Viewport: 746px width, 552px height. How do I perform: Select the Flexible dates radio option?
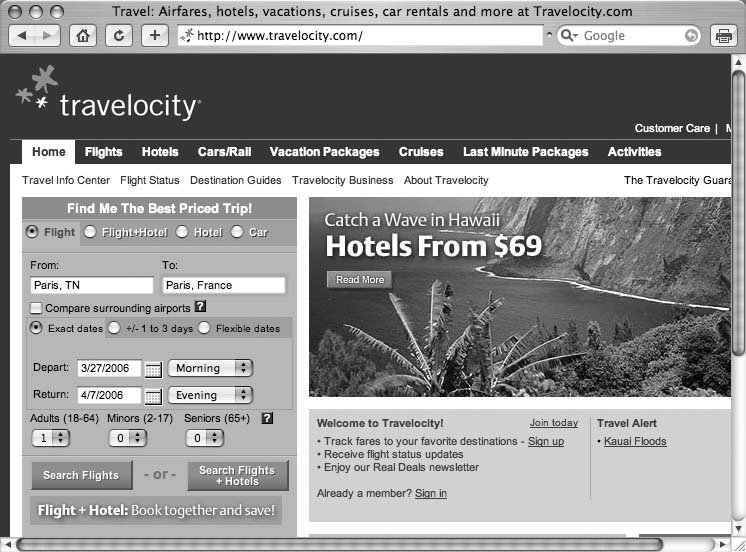click(204, 328)
